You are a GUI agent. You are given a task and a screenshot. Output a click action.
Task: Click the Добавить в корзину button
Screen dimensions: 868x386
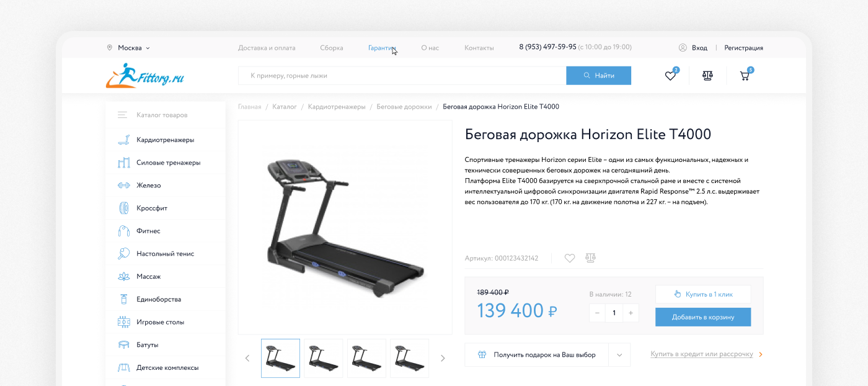(703, 317)
